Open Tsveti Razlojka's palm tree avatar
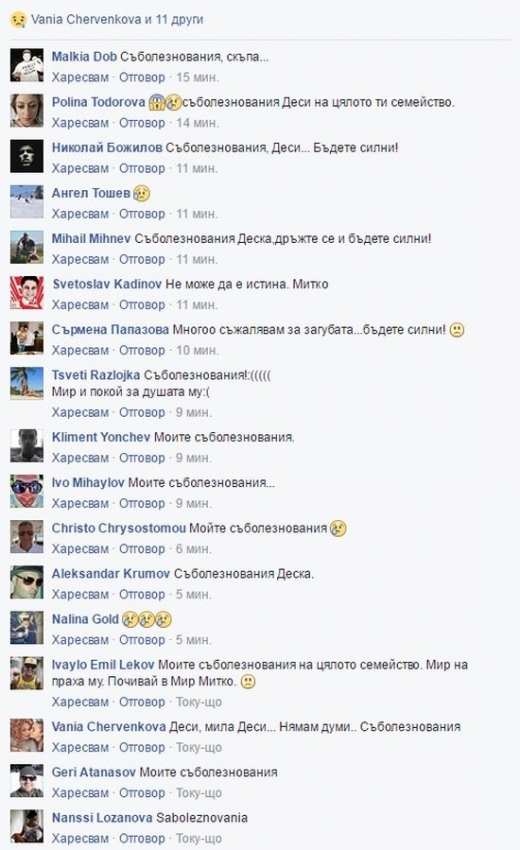 pos(27,384)
